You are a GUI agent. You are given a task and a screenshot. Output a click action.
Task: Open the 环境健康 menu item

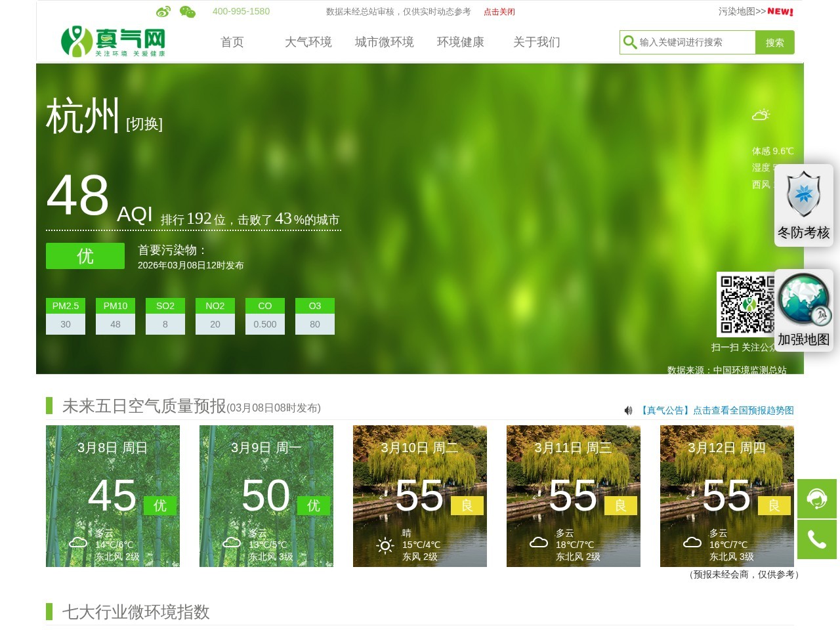click(x=460, y=42)
